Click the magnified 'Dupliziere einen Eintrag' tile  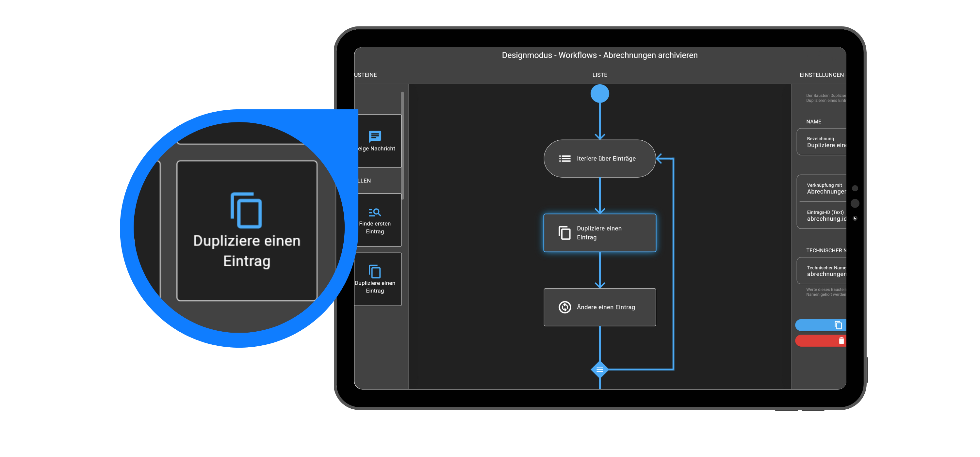[x=247, y=231]
